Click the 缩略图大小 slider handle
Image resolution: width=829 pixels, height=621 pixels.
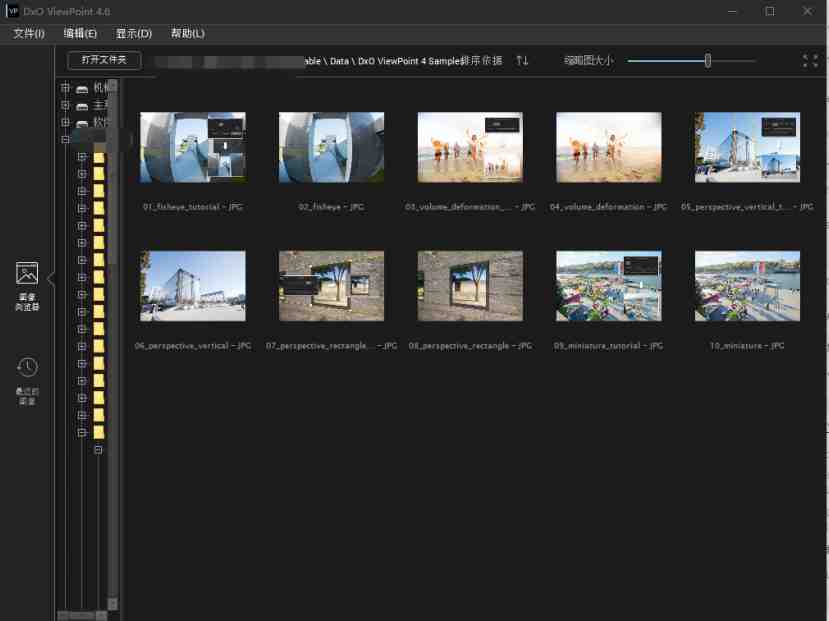[x=706, y=60]
